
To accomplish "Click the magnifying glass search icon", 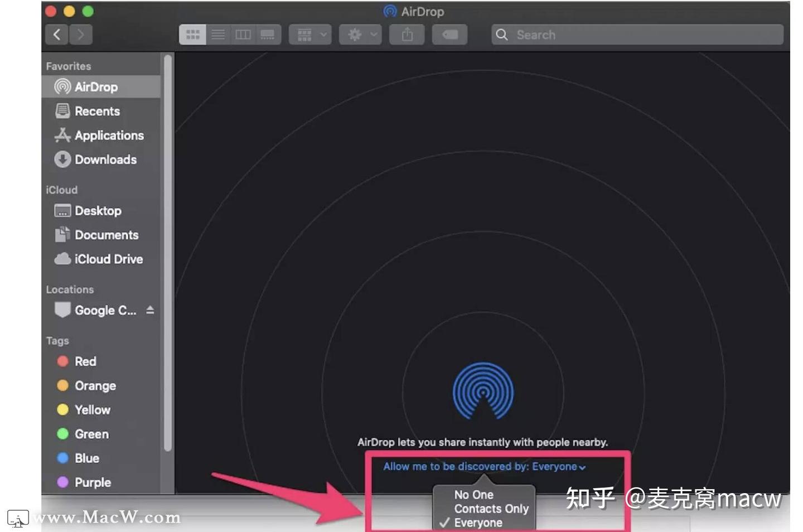I will [502, 35].
